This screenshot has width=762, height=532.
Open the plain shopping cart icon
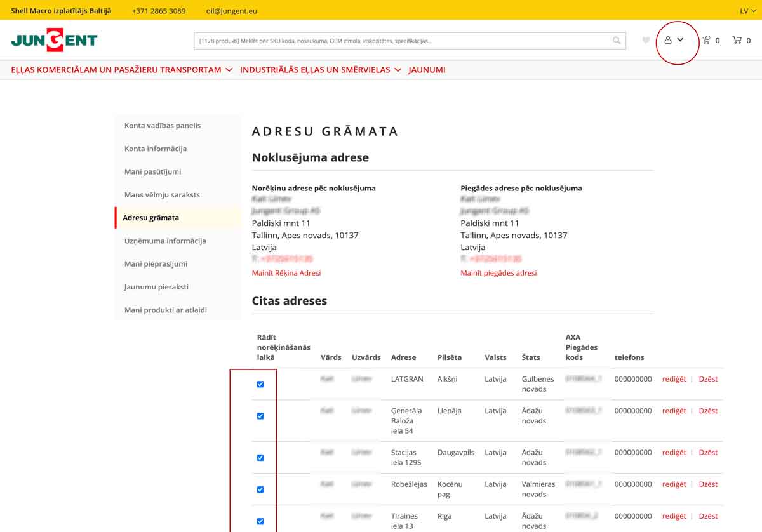coord(737,40)
